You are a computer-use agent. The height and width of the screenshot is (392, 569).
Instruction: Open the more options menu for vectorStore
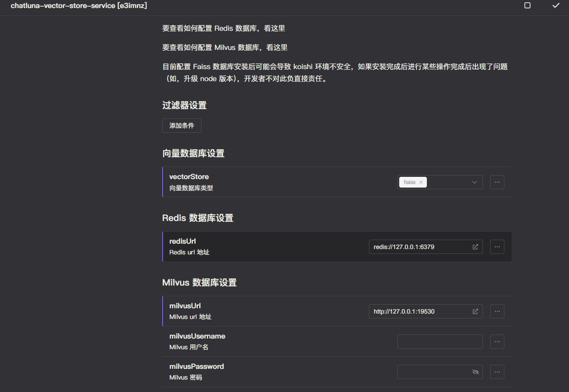click(x=497, y=182)
